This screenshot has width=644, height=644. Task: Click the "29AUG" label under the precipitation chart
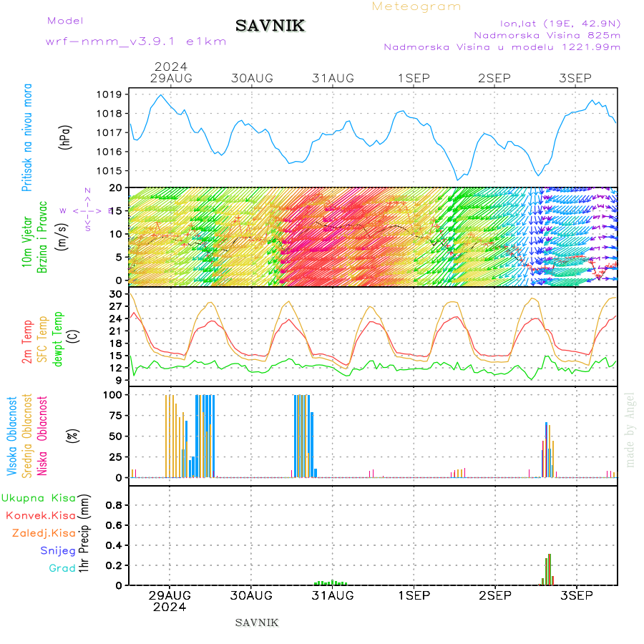pyautogui.click(x=170, y=595)
